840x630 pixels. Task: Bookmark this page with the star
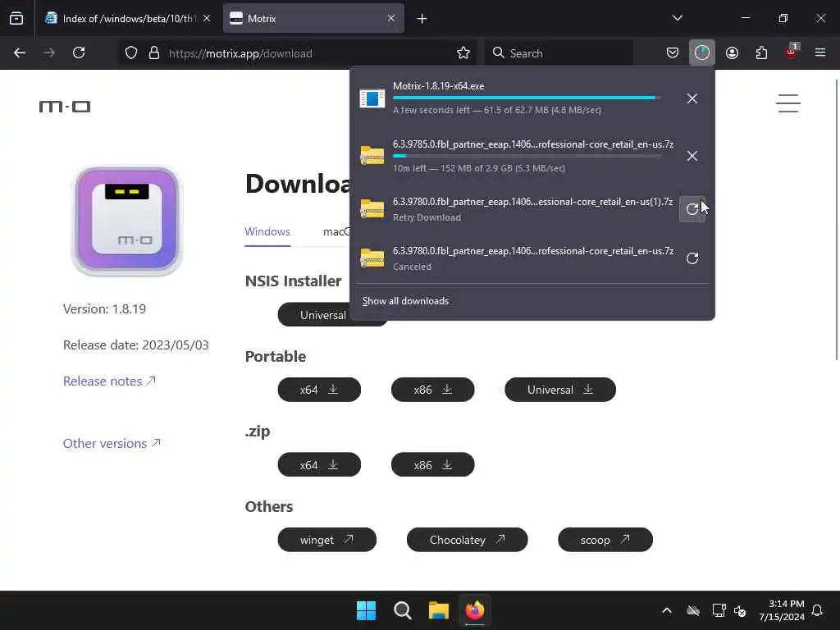pos(463,53)
